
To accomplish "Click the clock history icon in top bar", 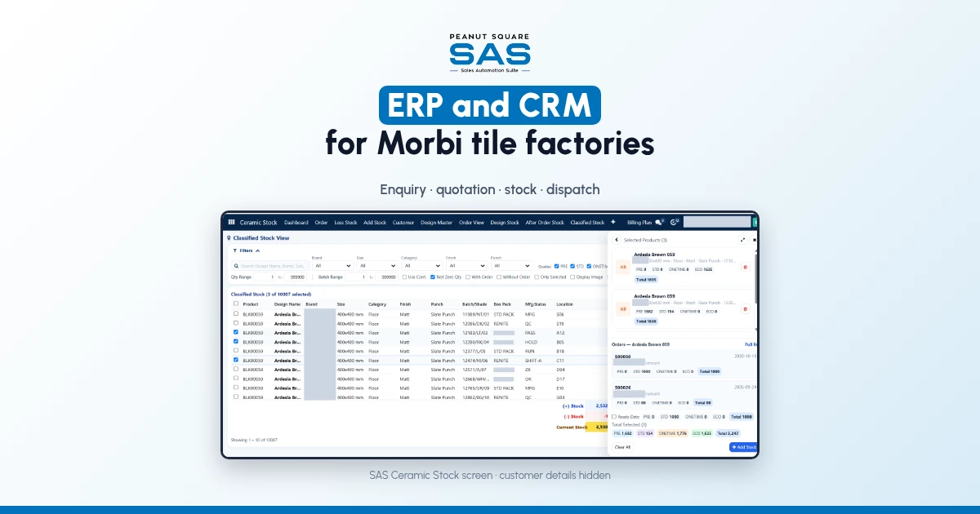I will [675, 222].
